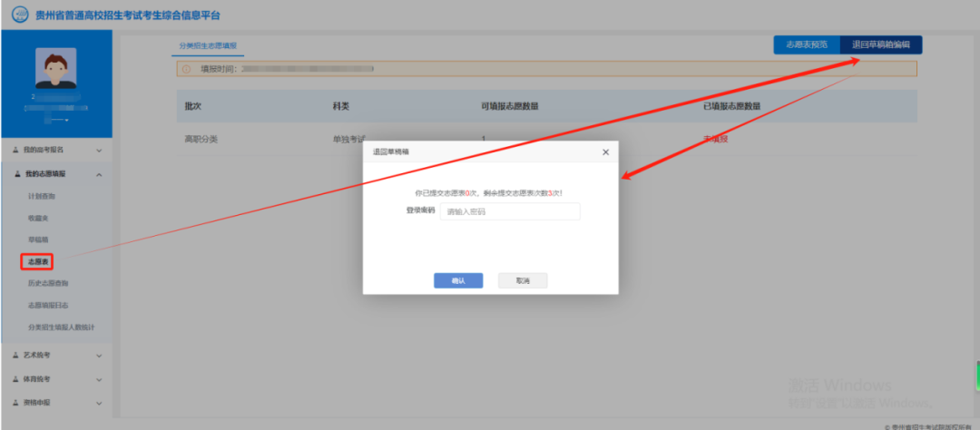Open 计划查询 in the sidebar

coord(41,196)
